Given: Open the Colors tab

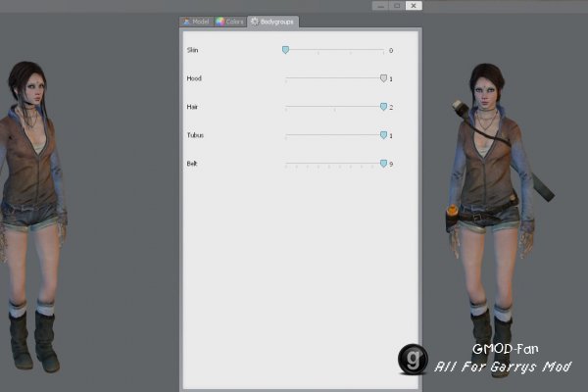Looking at the screenshot, I should pyautogui.click(x=230, y=22).
